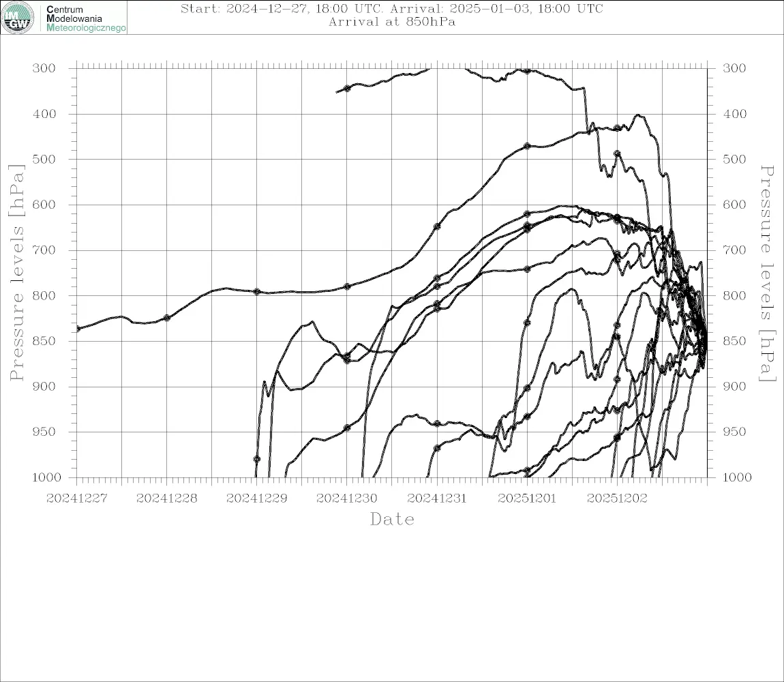Click date label 20241230
Image resolution: width=784 pixels, height=682 pixels.
click(x=347, y=499)
